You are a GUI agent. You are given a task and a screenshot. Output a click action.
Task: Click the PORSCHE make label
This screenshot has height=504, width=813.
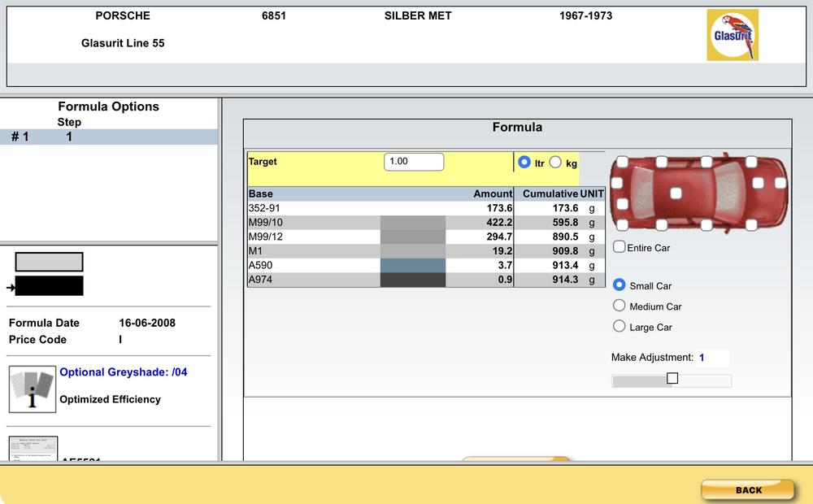coord(123,15)
